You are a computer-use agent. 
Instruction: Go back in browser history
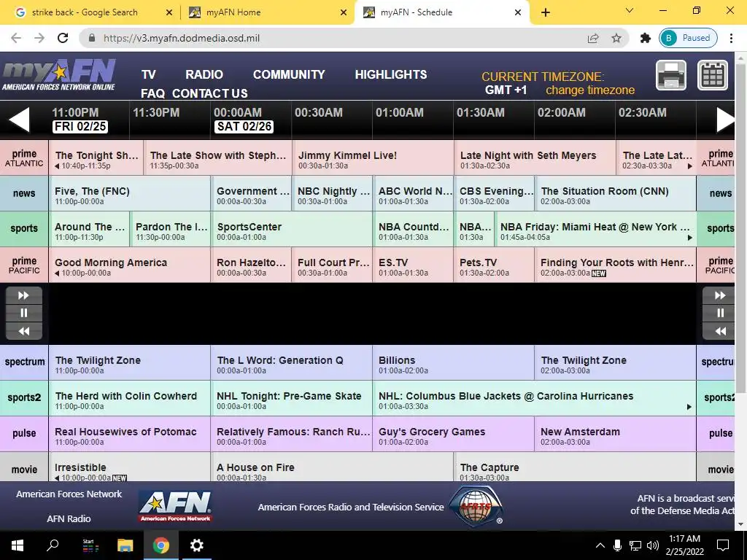[x=16, y=38]
